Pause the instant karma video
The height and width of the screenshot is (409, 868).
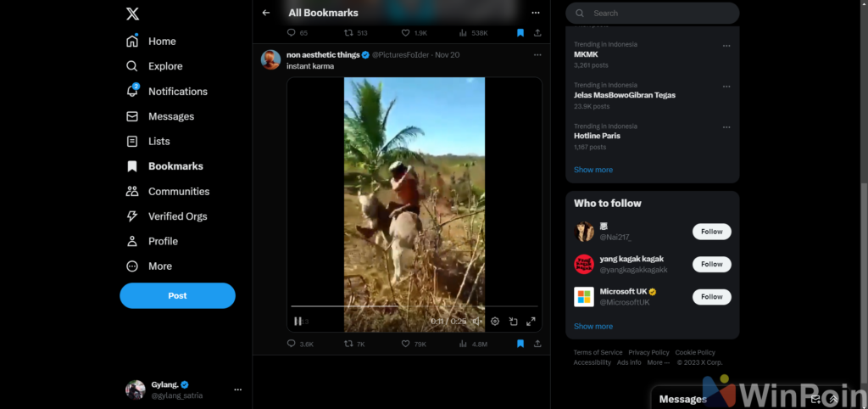pyautogui.click(x=298, y=322)
